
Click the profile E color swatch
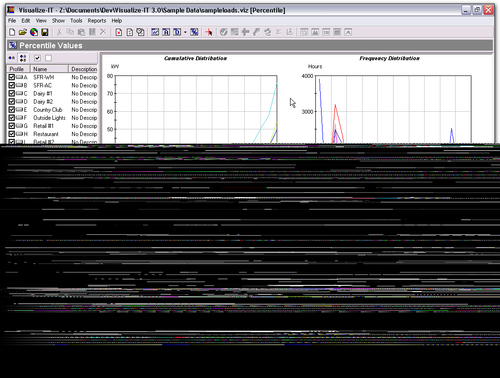(19, 109)
